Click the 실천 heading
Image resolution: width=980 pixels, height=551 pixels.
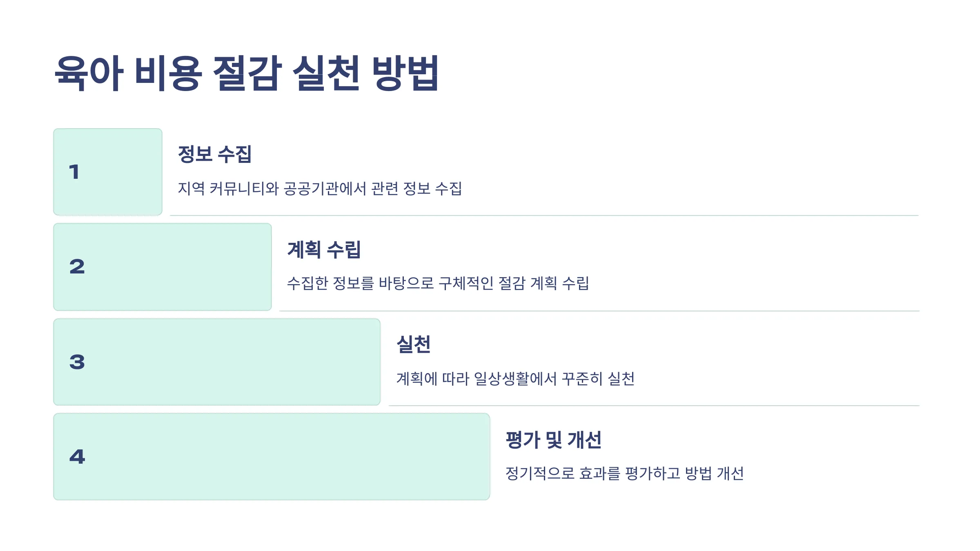click(x=414, y=344)
